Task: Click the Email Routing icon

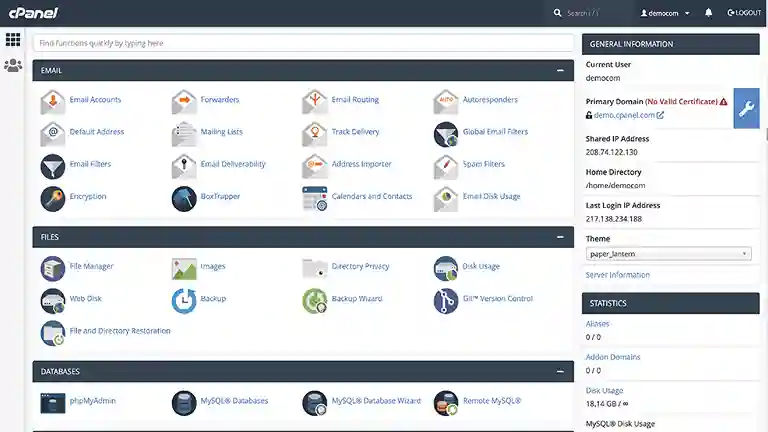Action: 315,101
